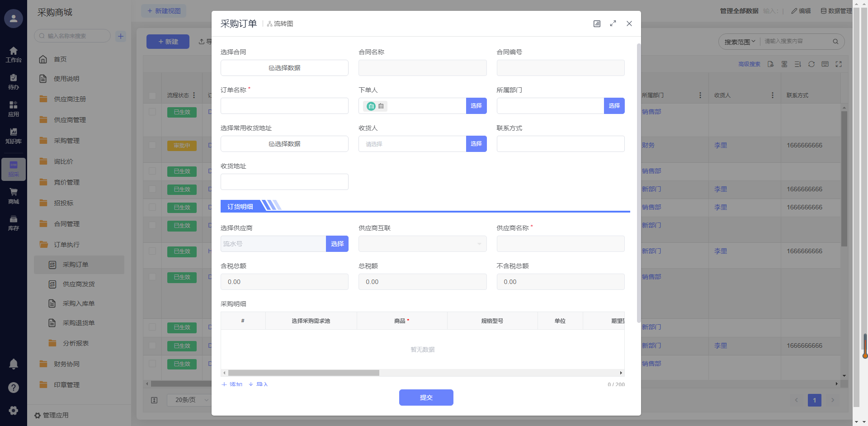This screenshot has width=868, height=426.
Task: Open the 流转图 flow chart view
Action: point(280,24)
